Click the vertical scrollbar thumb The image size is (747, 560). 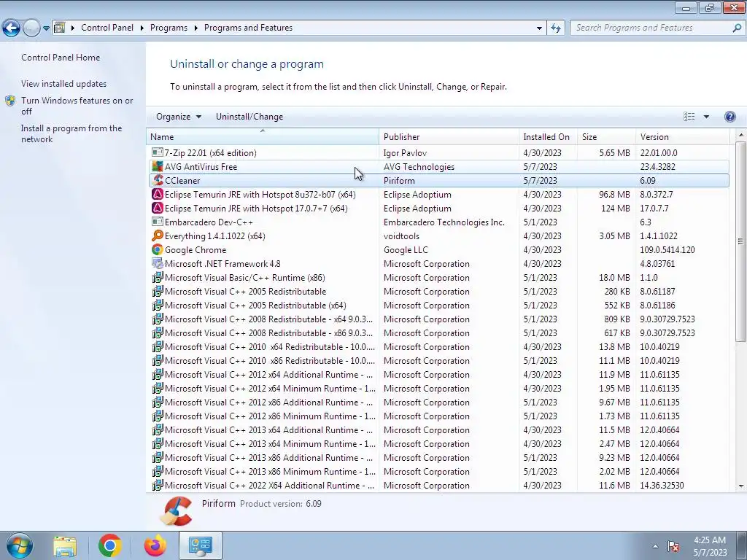click(x=740, y=241)
